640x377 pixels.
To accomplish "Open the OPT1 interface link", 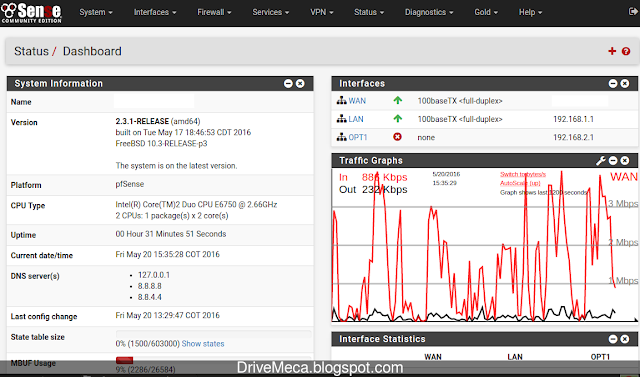I will click(x=358, y=137).
